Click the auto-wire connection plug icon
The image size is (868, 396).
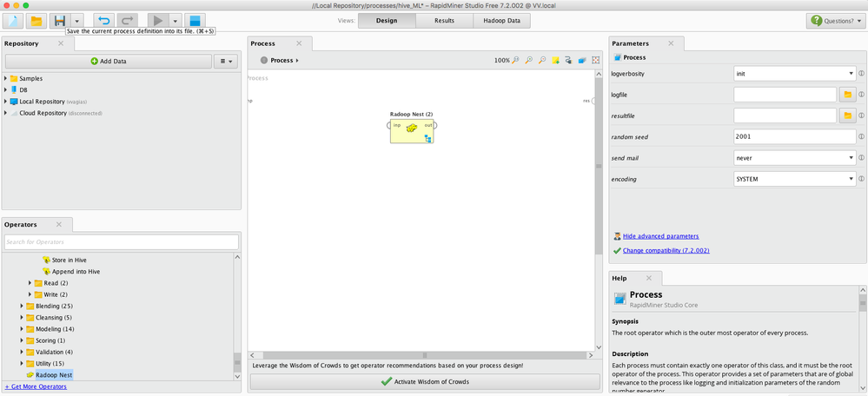pyautogui.click(x=568, y=60)
